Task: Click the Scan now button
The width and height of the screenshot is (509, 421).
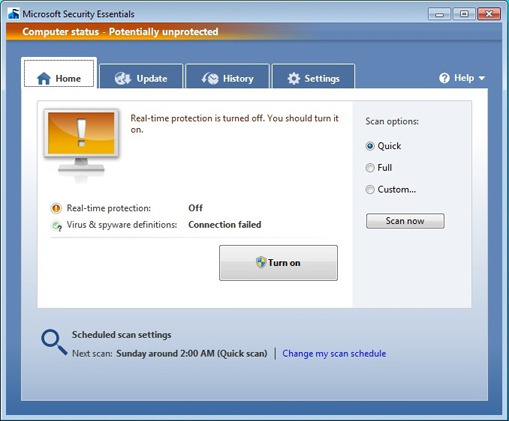Action: point(405,221)
